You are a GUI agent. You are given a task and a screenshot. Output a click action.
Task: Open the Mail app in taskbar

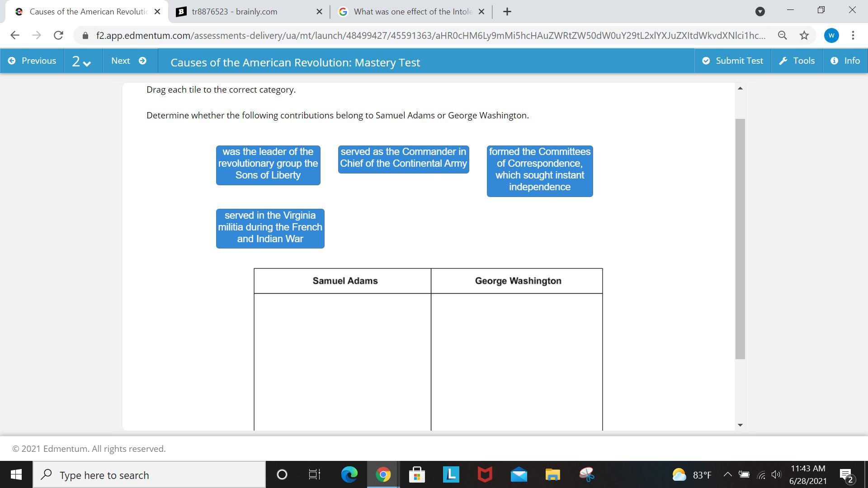coord(519,475)
